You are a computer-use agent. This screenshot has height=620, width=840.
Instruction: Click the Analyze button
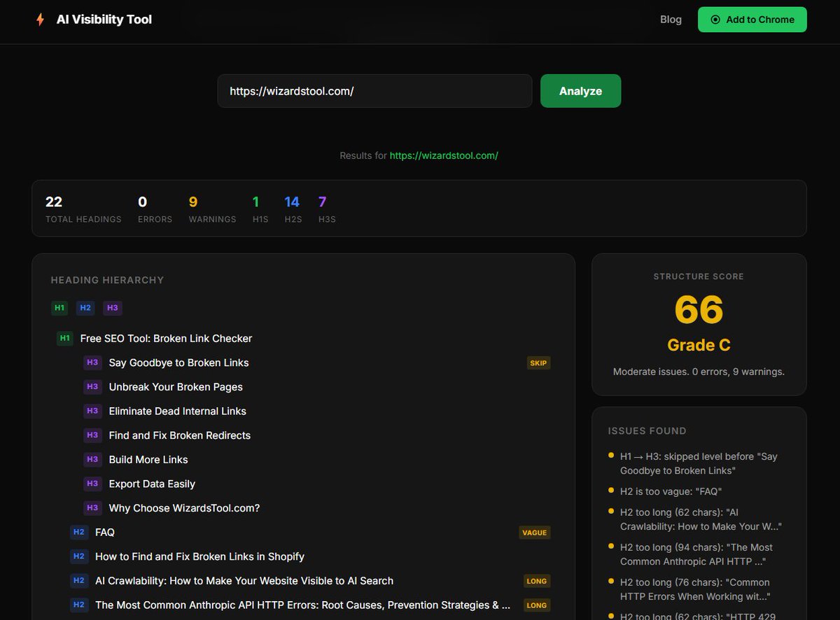(580, 91)
